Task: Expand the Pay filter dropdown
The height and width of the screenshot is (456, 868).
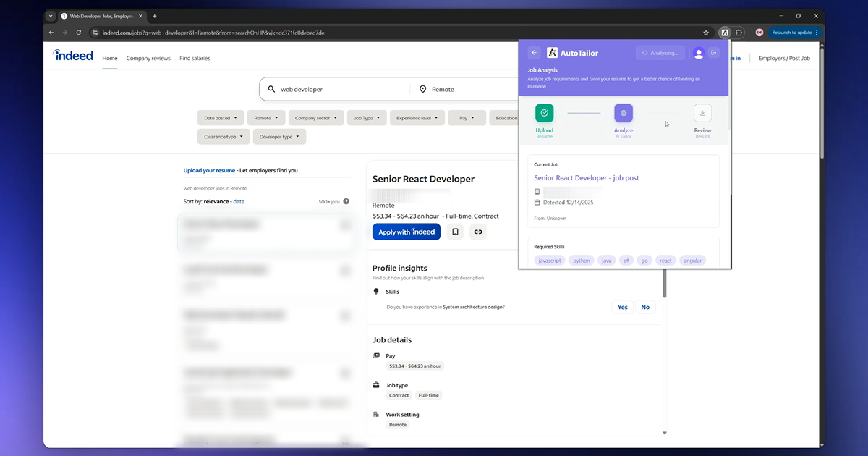Action: point(467,117)
